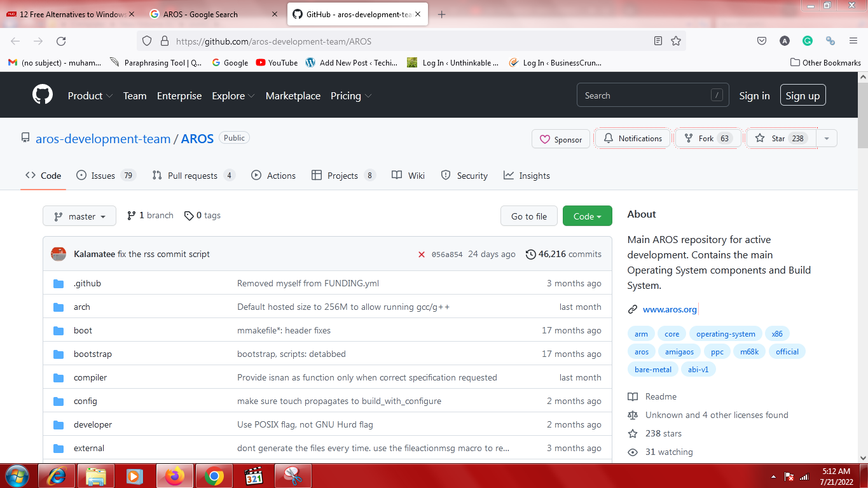Open the Star lists dropdown arrow
Image resolution: width=868 pixels, height=488 pixels.
(x=827, y=138)
